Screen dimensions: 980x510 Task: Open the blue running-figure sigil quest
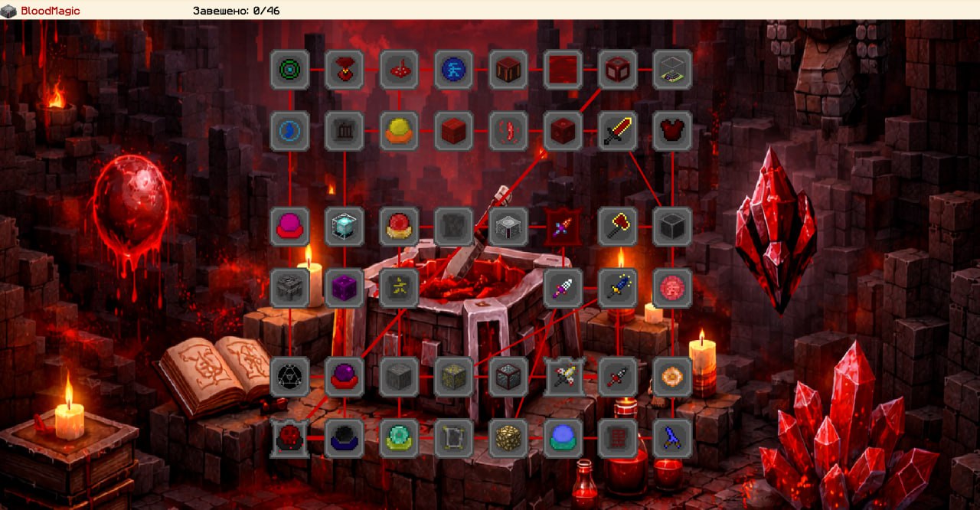point(454,70)
